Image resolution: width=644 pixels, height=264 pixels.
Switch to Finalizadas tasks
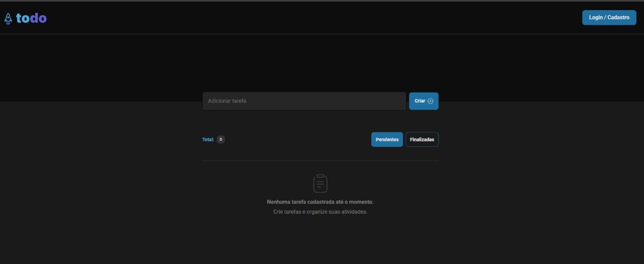[x=422, y=139]
